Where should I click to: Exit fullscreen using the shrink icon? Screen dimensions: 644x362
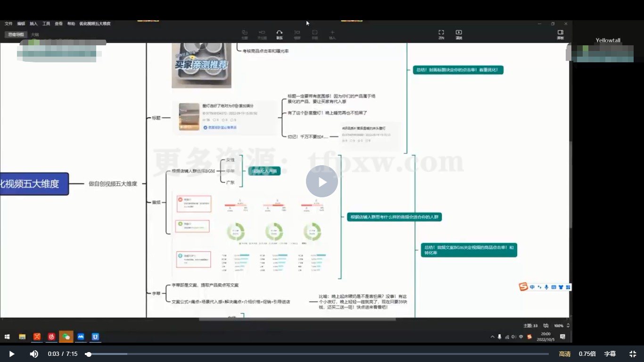coord(633,354)
